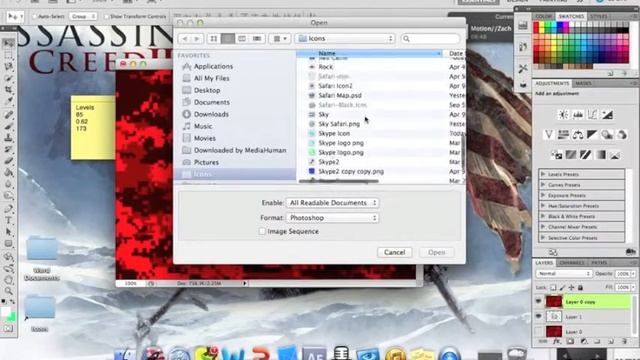Open the Enable file type dropdown
640x360 pixels.
click(332, 203)
